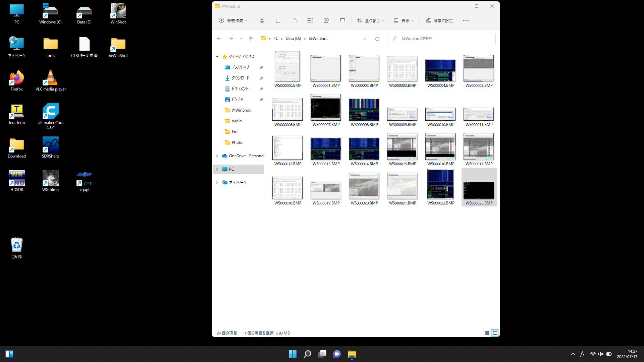Open Documents (ドキュメント) in Quick access
This screenshot has height=362, width=644.
coord(240,89)
